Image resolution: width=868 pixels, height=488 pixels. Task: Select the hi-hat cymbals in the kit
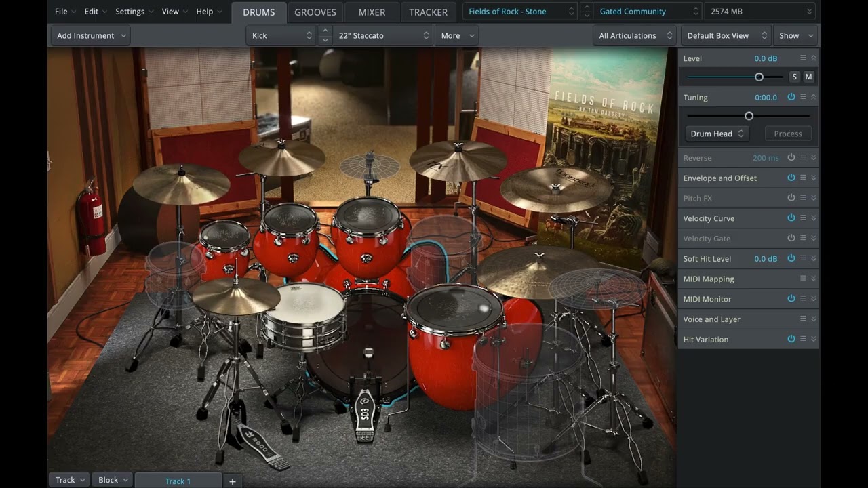[x=235, y=296]
